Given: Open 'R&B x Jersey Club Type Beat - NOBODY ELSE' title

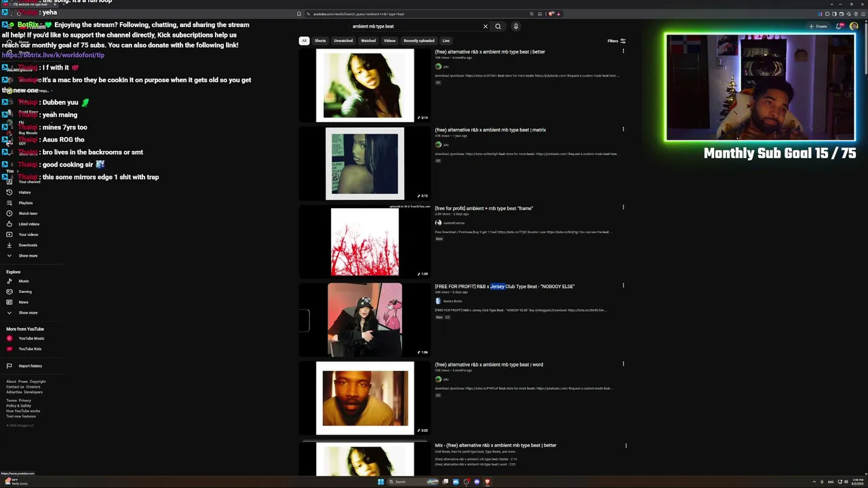Looking at the screenshot, I should click(x=505, y=286).
